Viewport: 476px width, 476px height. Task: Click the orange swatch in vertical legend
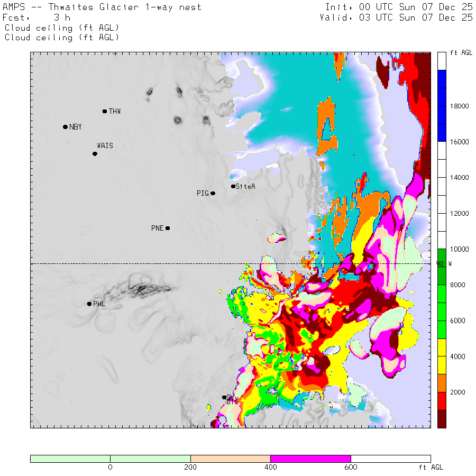442,383
